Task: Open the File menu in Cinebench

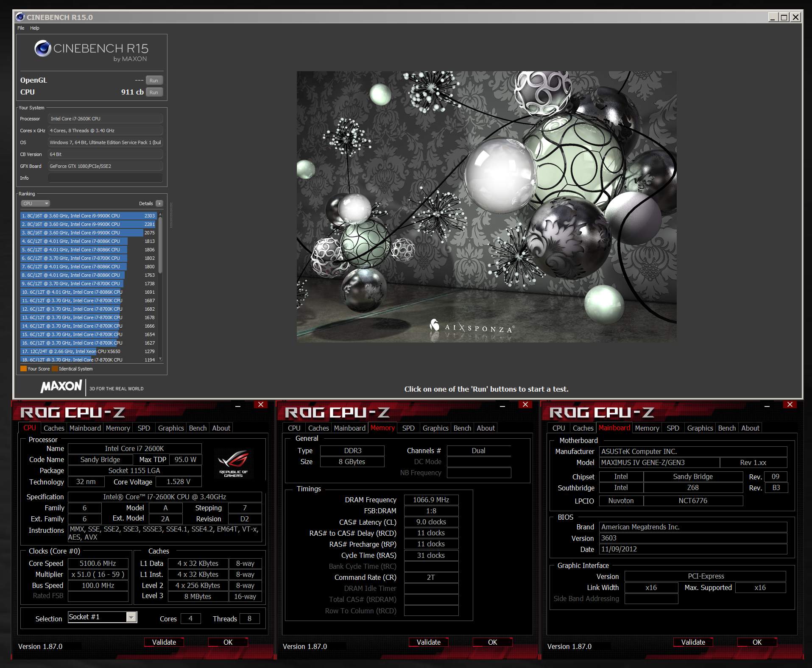Action: 21,28
